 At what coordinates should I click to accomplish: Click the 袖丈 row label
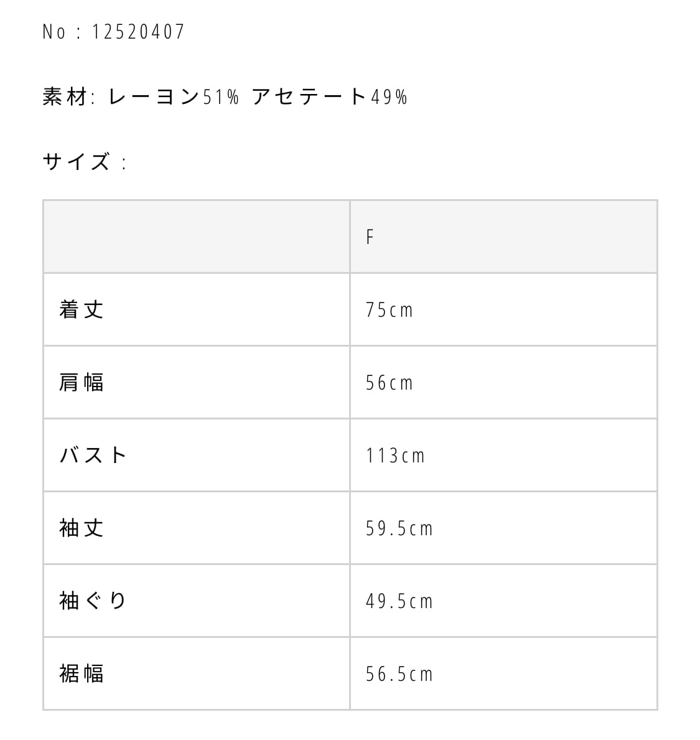[x=82, y=528]
